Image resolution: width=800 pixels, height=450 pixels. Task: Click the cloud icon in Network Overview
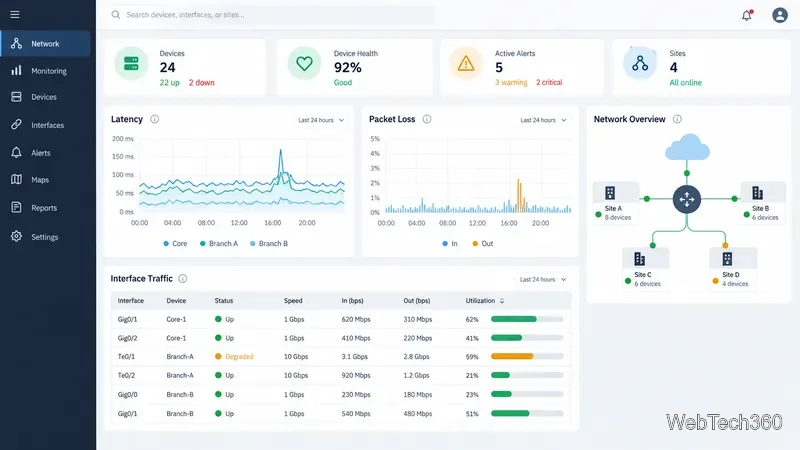(687, 147)
